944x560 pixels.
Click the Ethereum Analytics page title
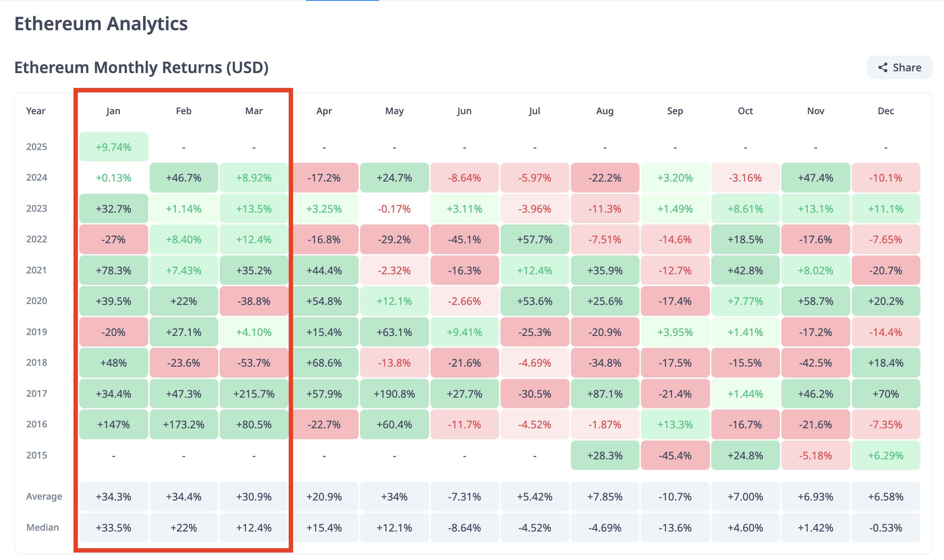101,24
